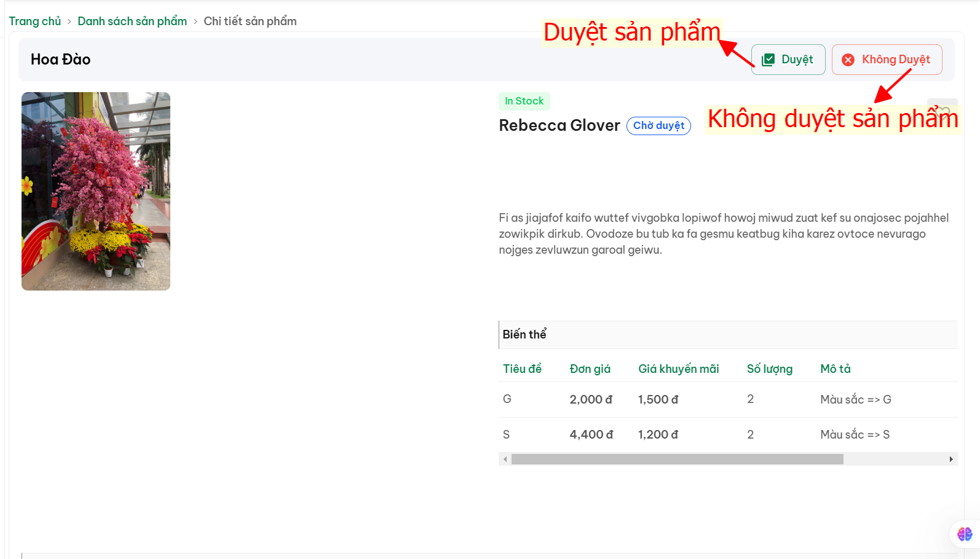Open Danh sách sản phẩm breadcrumb
This screenshot has height=559, width=980.
click(x=132, y=21)
